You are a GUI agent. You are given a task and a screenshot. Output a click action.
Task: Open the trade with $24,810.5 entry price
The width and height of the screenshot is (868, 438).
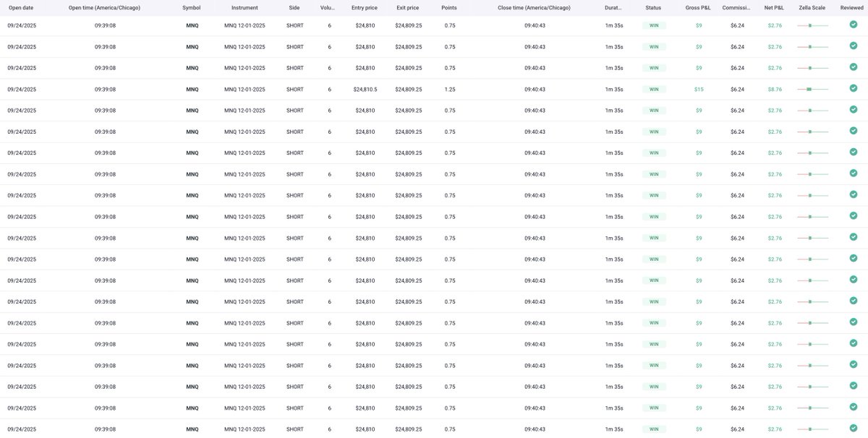tap(434, 89)
